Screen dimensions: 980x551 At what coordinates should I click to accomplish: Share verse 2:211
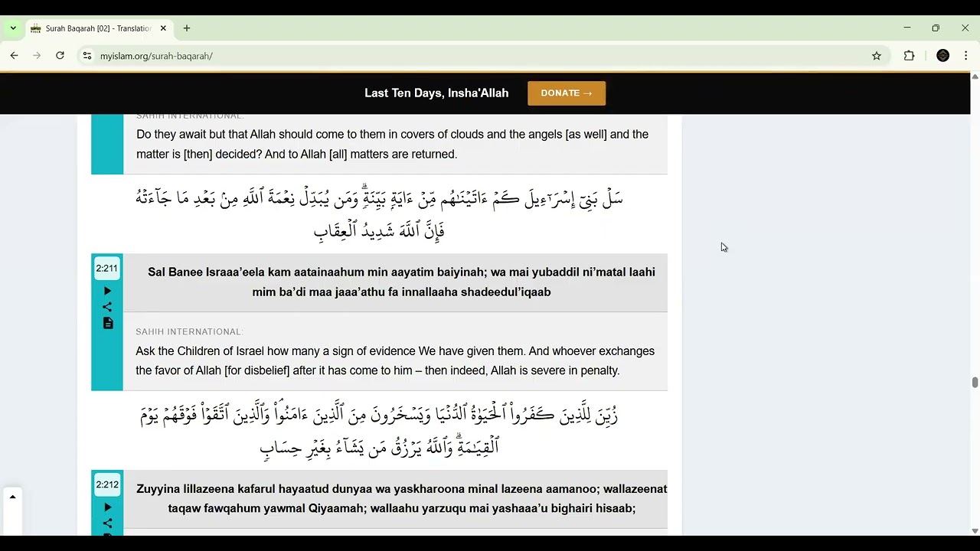pyautogui.click(x=107, y=307)
